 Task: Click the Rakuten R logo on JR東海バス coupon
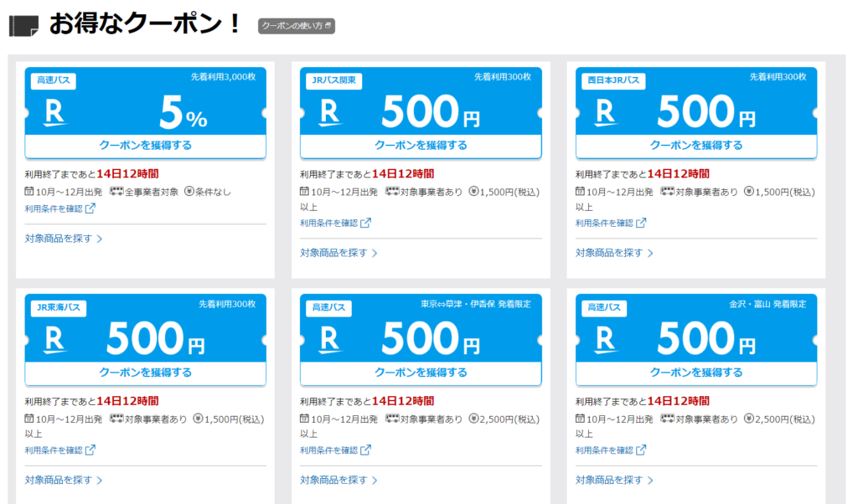coord(54,340)
